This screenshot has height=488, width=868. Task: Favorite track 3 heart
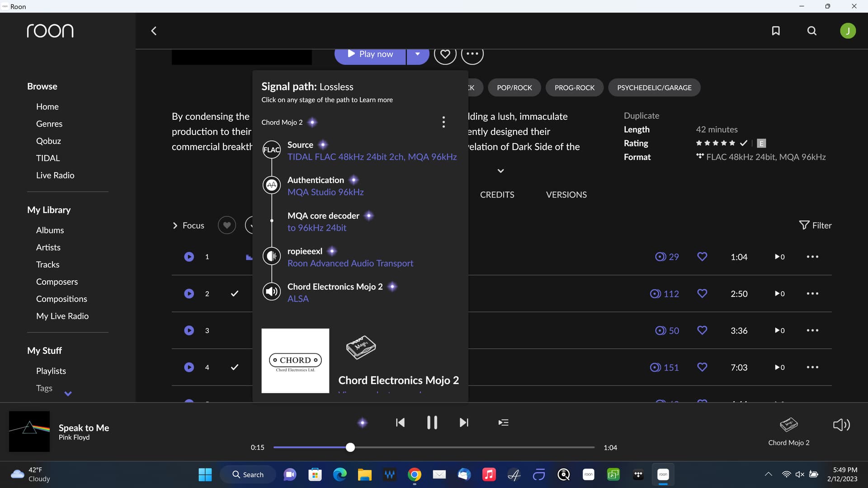702,330
